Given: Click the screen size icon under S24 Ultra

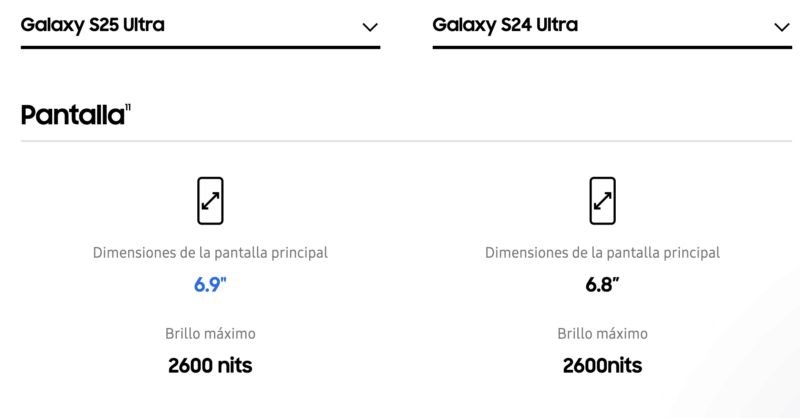Looking at the screenshot, I should (603, 201).
